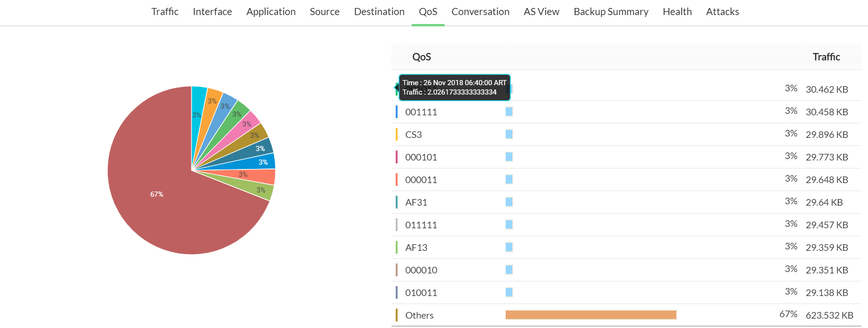Open the CS3 QoS entry
Screen dimensions: 868x328
413,135
